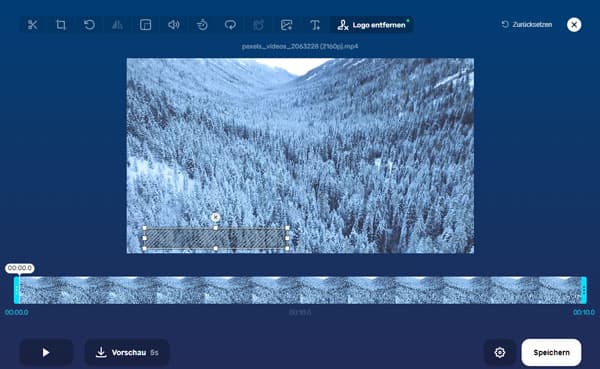The width and height of the screenshot is (600, 369).
Task: Click the top-left handle of selection box
Action: 145,228
